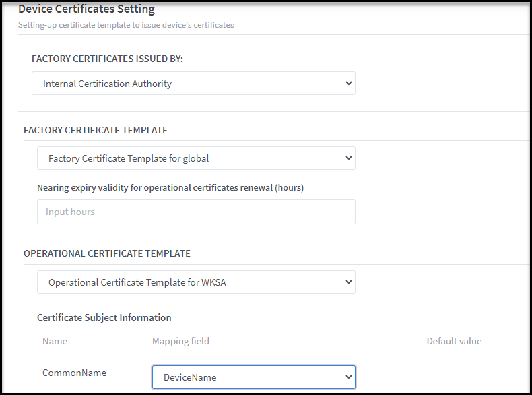Image resolution: width=532 pixels, height=395 pixels.
Task: Click chevron arrow on Factory Certificate Template select
Action: pos(348,158)
